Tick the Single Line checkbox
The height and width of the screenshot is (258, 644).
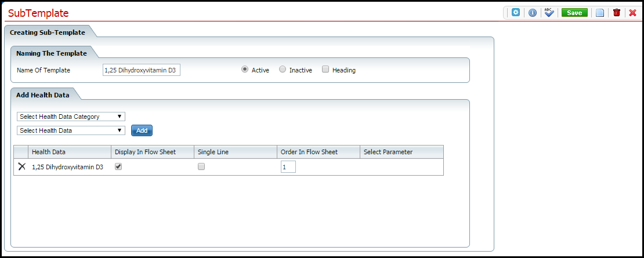point(201,166)
